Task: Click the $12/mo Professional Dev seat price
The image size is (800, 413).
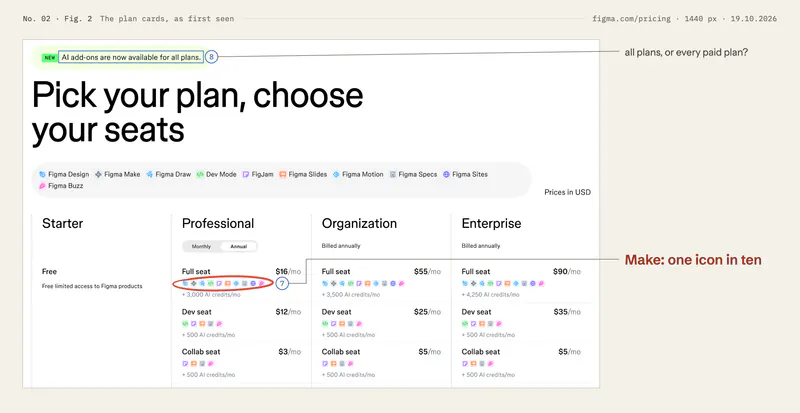Action: (288, 312)
